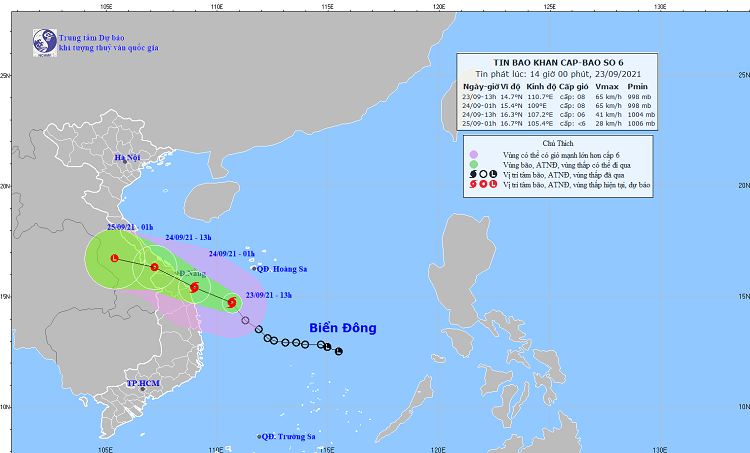Image resolution: width=750 pixels, height=453 pixels.
Task: Click the black storm icon in legend
Action: pos(473,174)
